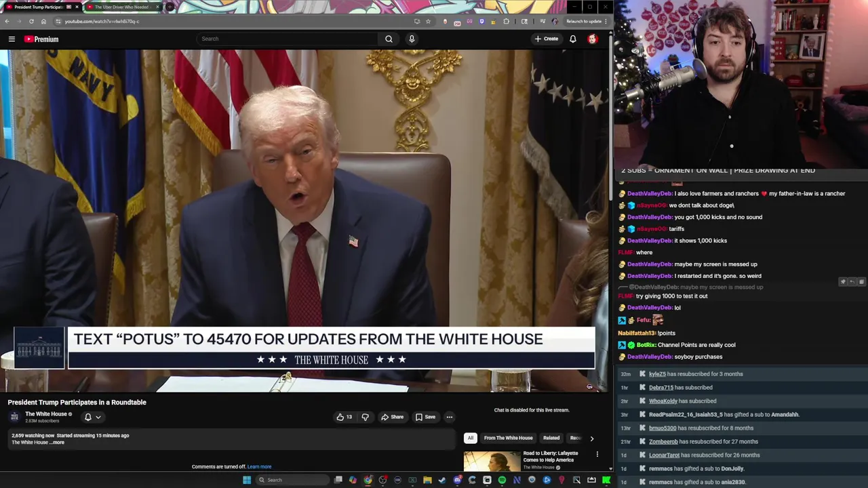Open Discord from the taskbar
The height and width of the screenshot is (488, 868).
457,480
